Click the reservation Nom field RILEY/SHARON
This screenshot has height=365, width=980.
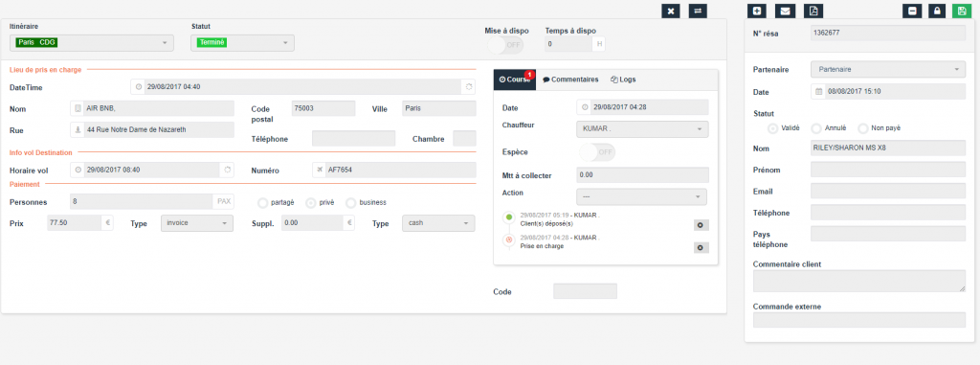(888, 148)
